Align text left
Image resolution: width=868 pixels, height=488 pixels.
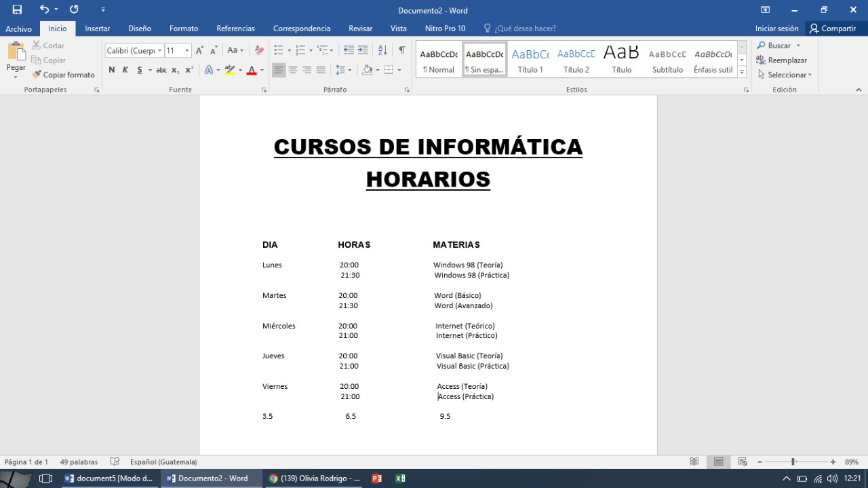pyautogui.click(x=279, y=70)
